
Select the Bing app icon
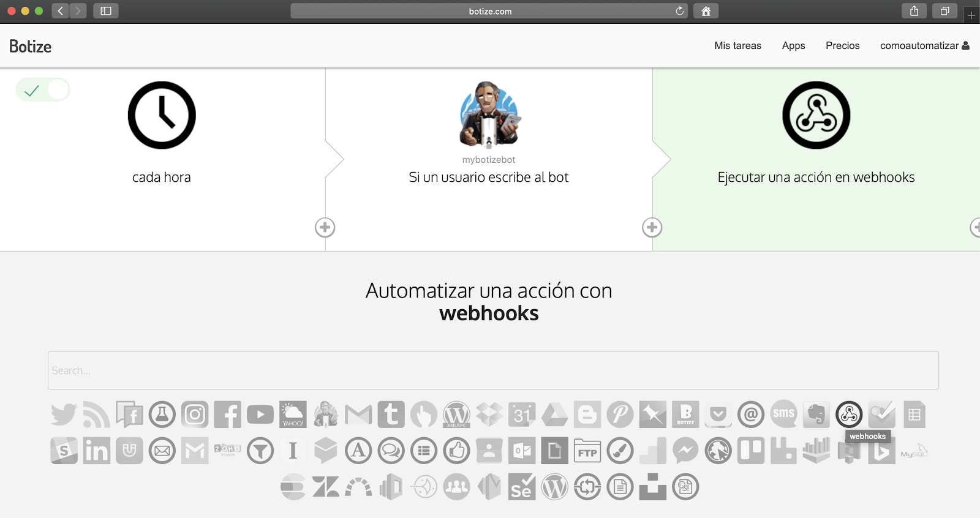(881, 451)
